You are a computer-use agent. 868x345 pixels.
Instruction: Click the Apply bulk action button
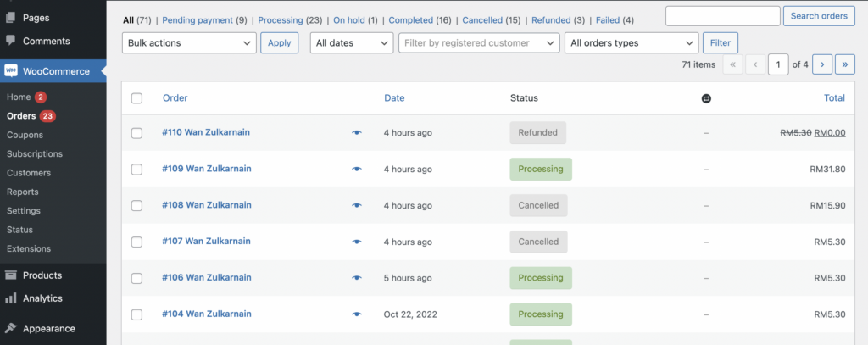280,42
